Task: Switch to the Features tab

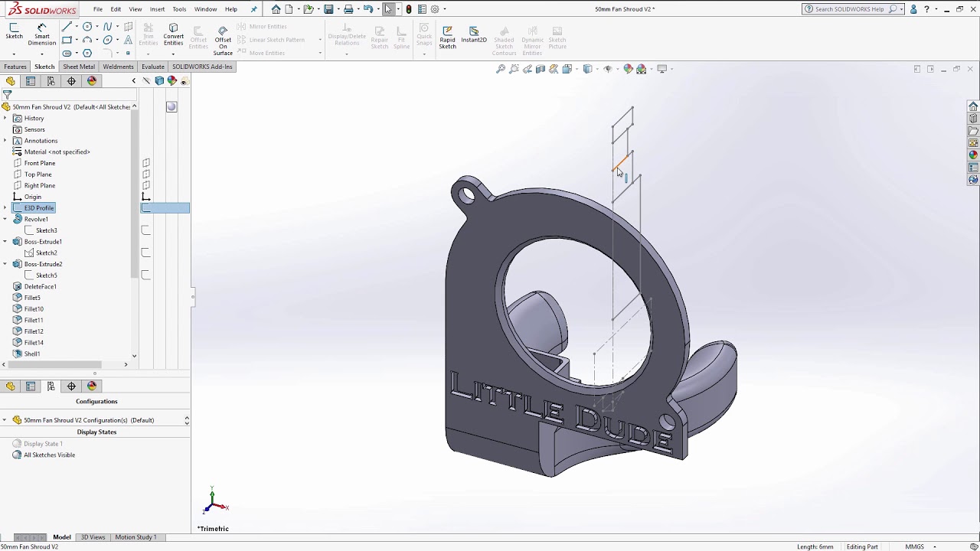Action: 15,67
